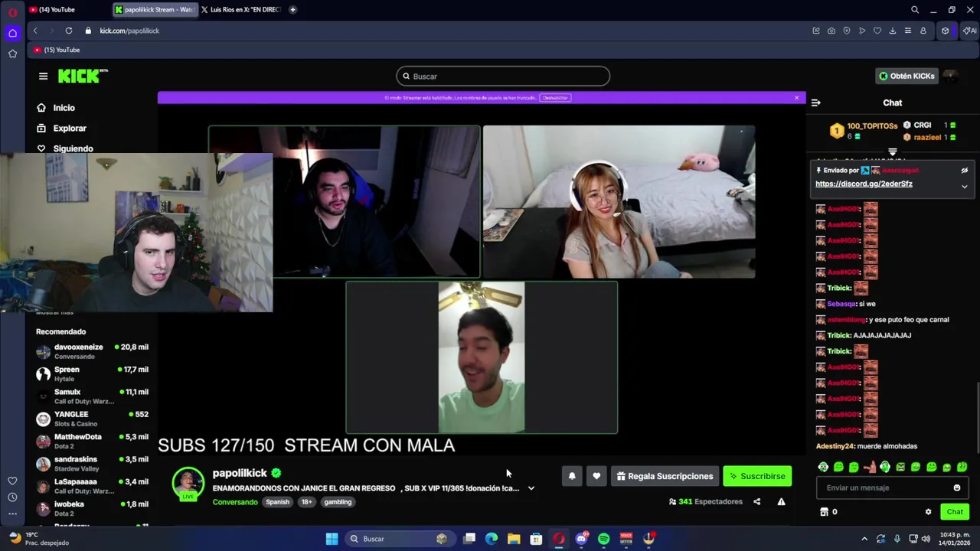Open Spotify from the taskbar
Image resolution: width=980 pixels, height=551 pixels.
click(603, 539)
